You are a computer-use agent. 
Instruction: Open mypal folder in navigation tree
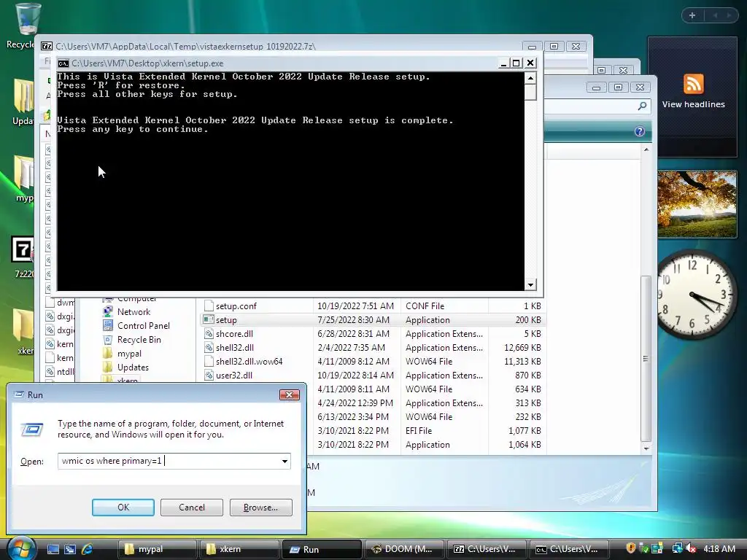129,354
